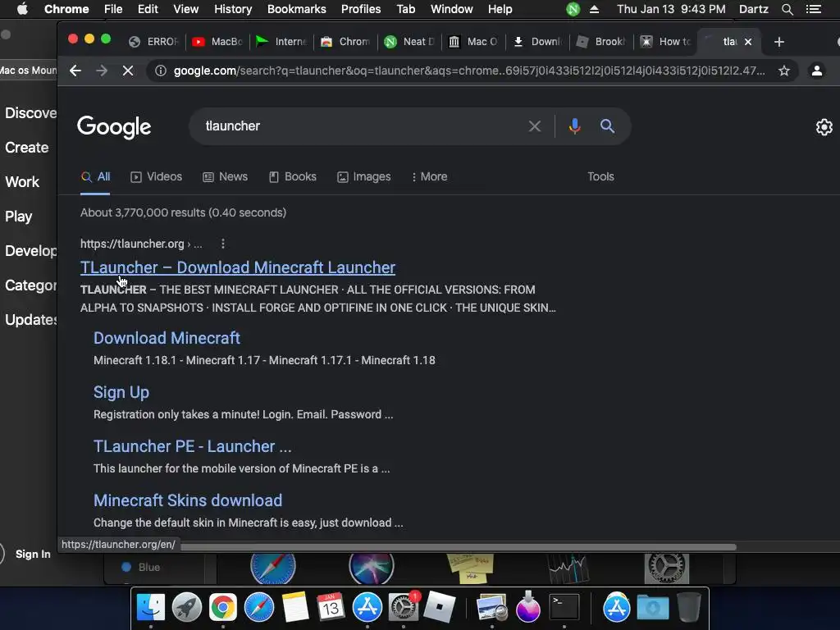This screenshot has height=630, width=840.
Task: Click the magnifier search button in Google
Action: click(607, 126)
